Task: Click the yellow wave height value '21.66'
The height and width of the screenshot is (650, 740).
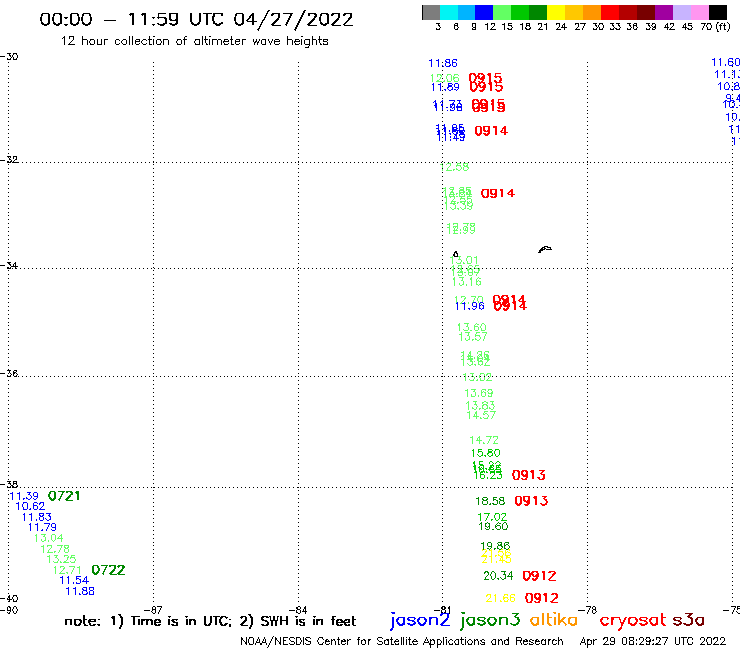Action: [501, 599]
